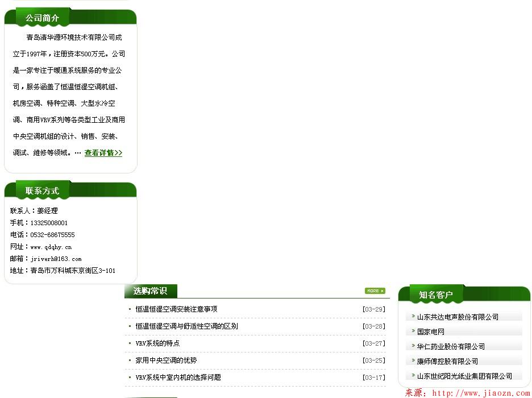Viewport: 532px width, 398px height.
Task: Open the 查看详情 link
Action: click(103, 152)
